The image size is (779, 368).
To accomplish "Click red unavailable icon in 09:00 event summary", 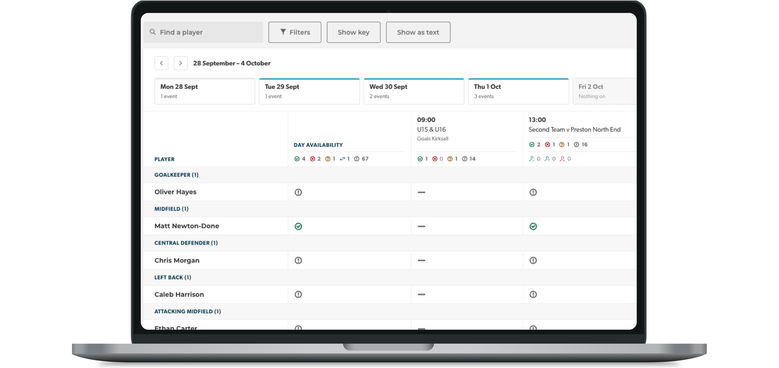I will tap(435, 159).
